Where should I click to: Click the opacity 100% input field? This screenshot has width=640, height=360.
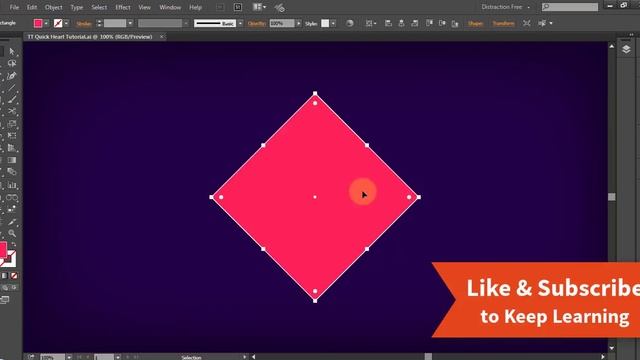click(x=282, y=24)
